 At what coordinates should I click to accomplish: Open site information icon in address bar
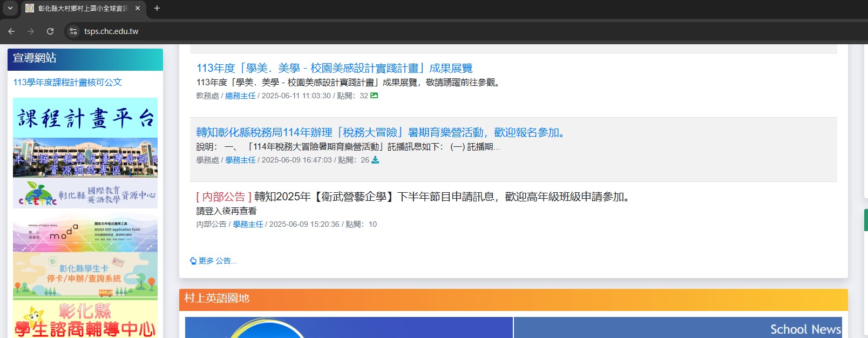point(73,31)
